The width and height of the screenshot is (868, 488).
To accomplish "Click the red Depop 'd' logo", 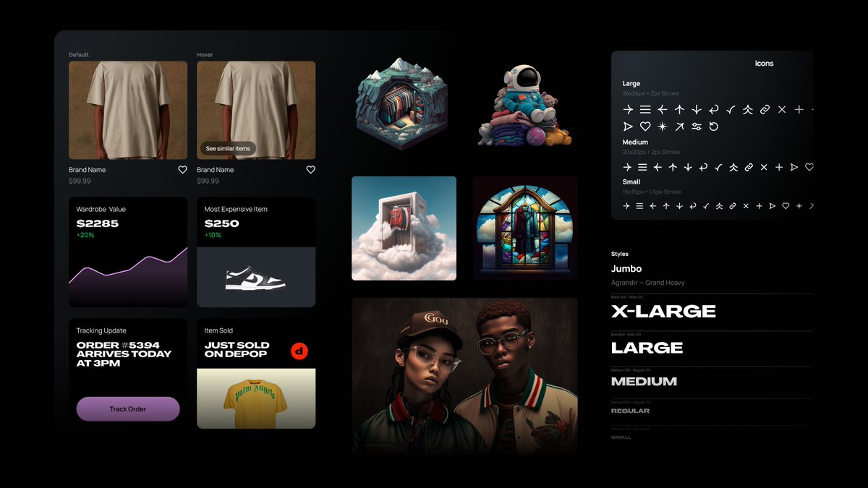I will [x=299, y=351].
